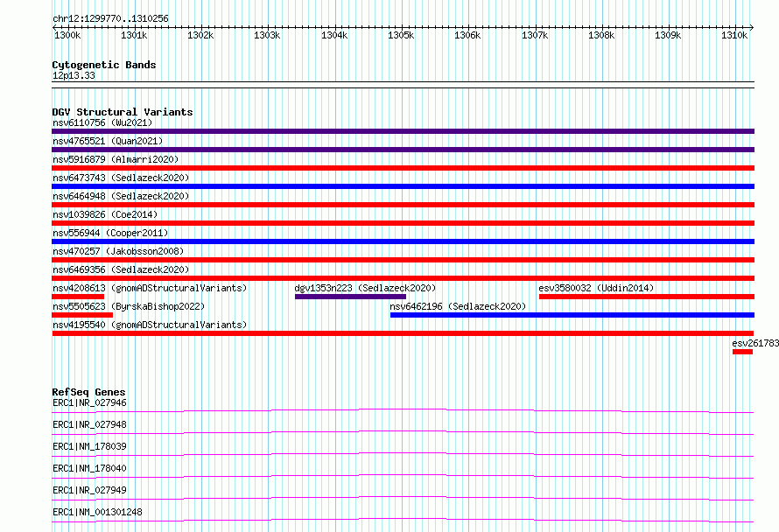779x532 pixels.
Task: Open the nsv6464948 (Sedlazeck2020) variant
Action: click(403, 205)
